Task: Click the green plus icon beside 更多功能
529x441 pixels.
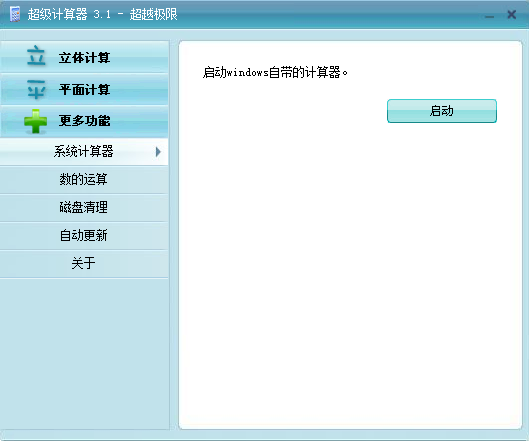Action: 35,121
